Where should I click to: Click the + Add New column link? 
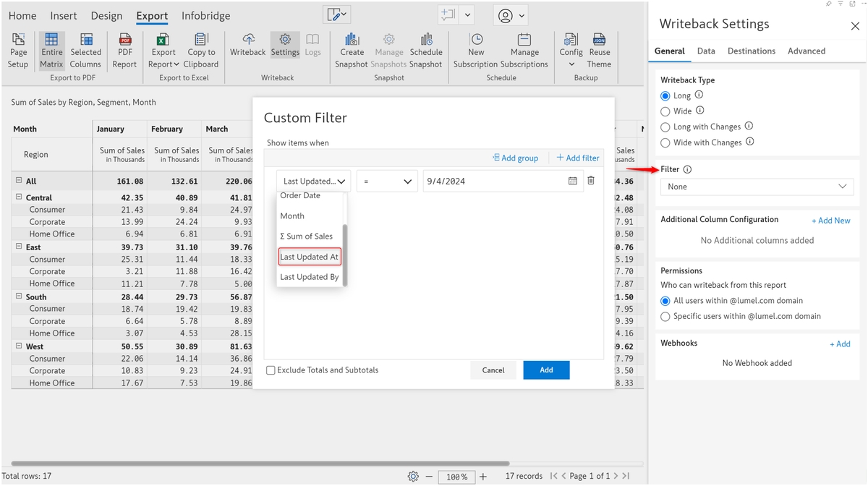(x=830, y=221)
